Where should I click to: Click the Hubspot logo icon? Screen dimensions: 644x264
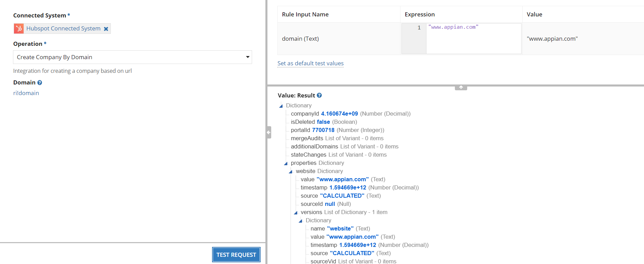[19, 29]
